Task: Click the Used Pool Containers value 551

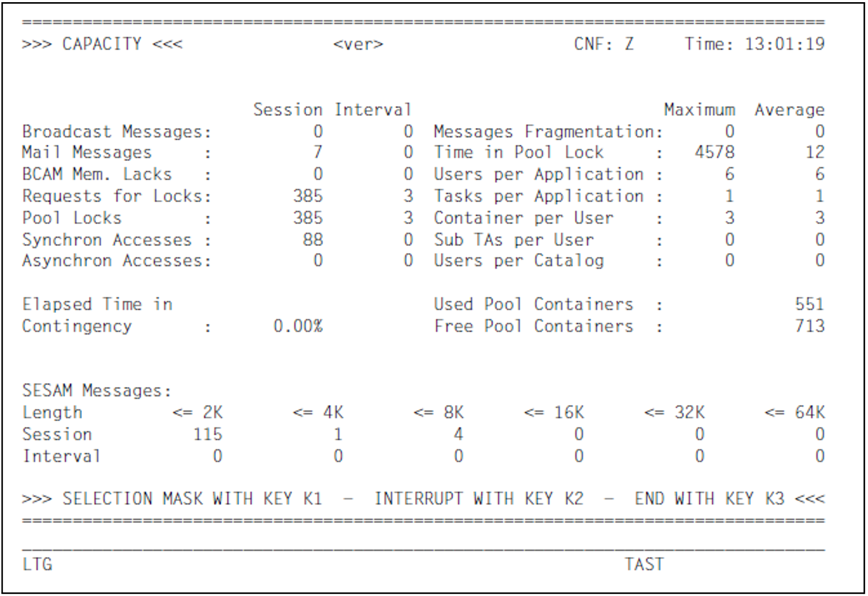Action: point(810,304)
